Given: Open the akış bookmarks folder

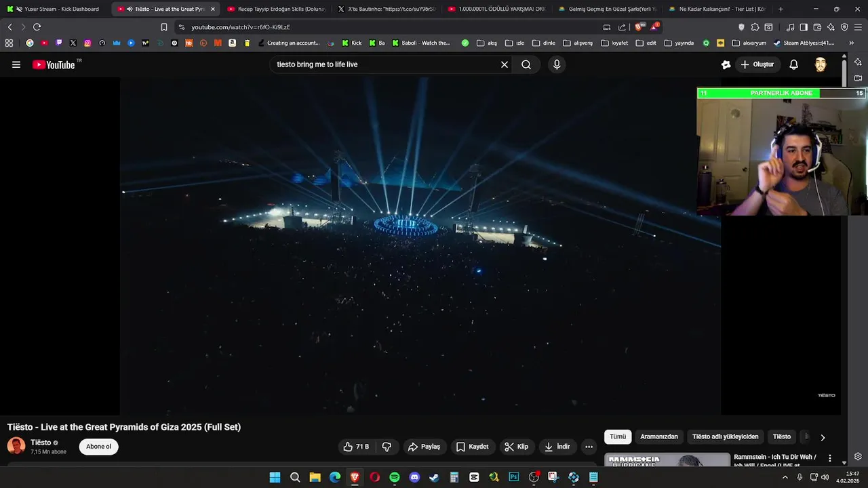Looking at the screenshot, I should coord(487,43).
